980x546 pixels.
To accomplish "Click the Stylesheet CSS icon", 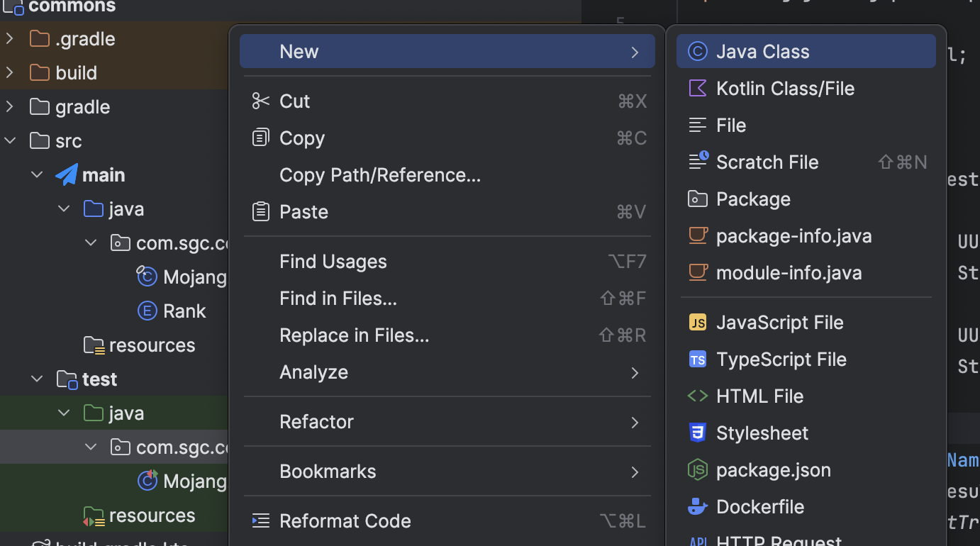I will pyautogui.click(x=698, y=433).
